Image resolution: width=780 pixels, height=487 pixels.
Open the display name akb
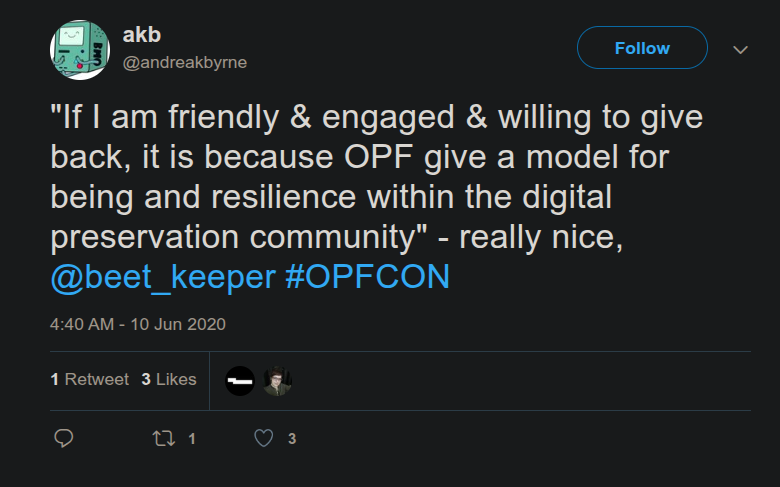click(139, 35)
